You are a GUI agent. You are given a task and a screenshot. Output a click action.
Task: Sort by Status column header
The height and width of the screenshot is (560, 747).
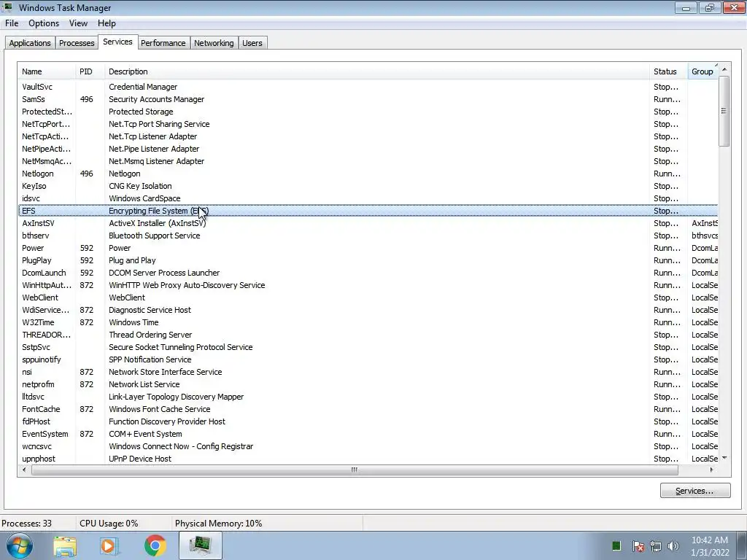click(669, 71)
